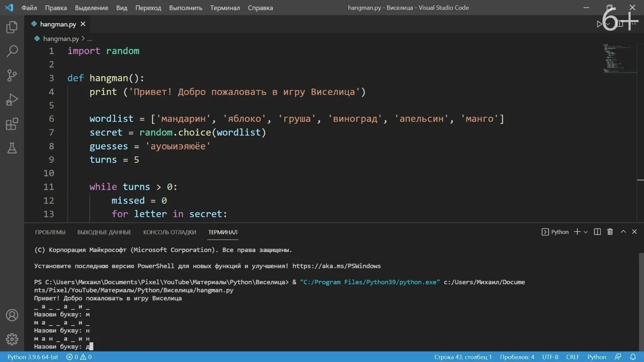Open the Extensions view
The height and width of the screenshot is (362, 644).
pyautogui.click(x=12, y=124)
